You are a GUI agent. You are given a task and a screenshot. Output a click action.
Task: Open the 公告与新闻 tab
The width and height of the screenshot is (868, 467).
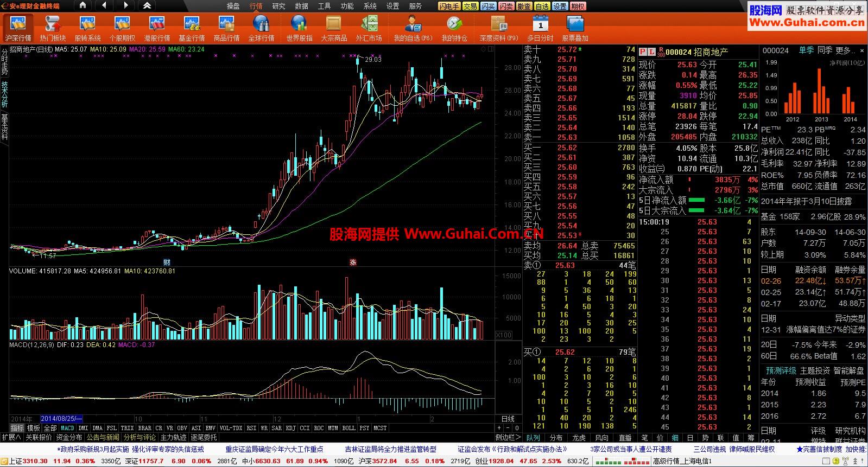[103, 437]
